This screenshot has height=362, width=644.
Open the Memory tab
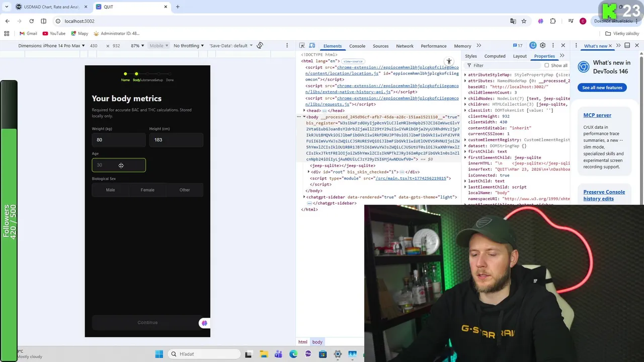coord(462,46)
